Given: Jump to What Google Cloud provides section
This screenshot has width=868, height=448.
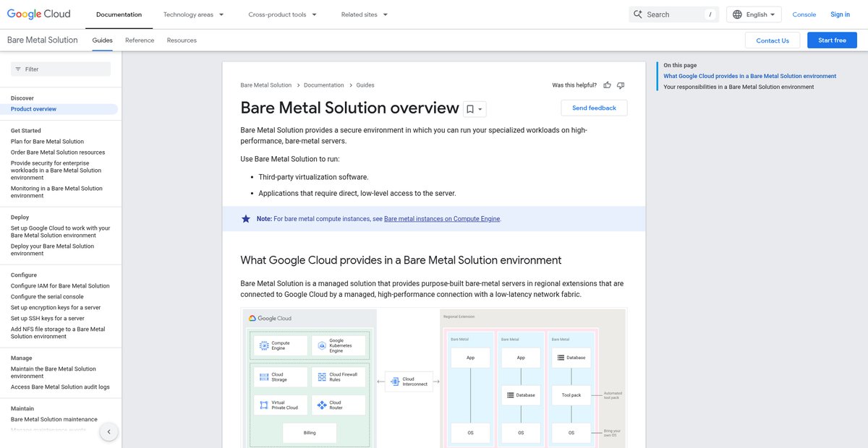Looking at the screenshot, I should (x=749, y=76).
